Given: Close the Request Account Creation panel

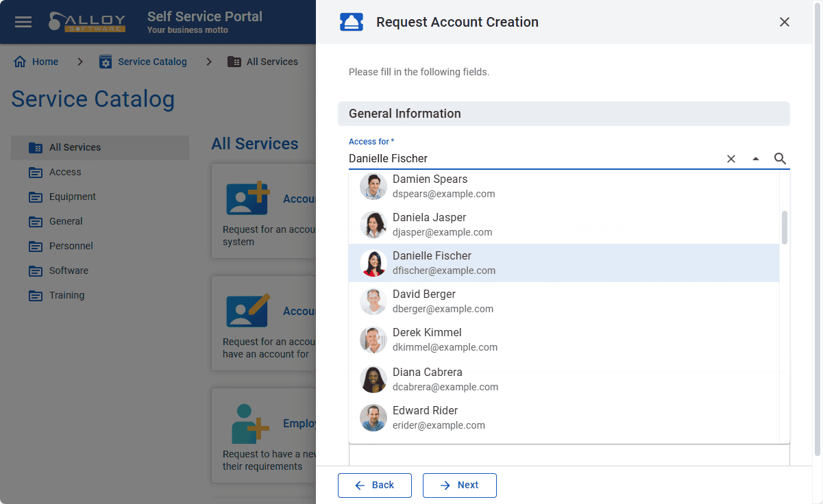Looking at the screenshot, I should pos(785,22).
